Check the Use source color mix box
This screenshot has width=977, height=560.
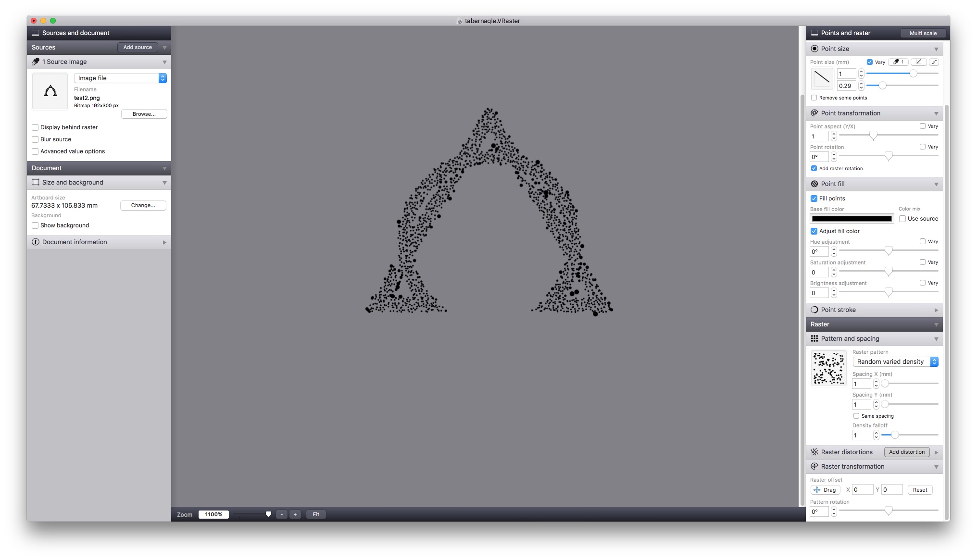[902, 219]
